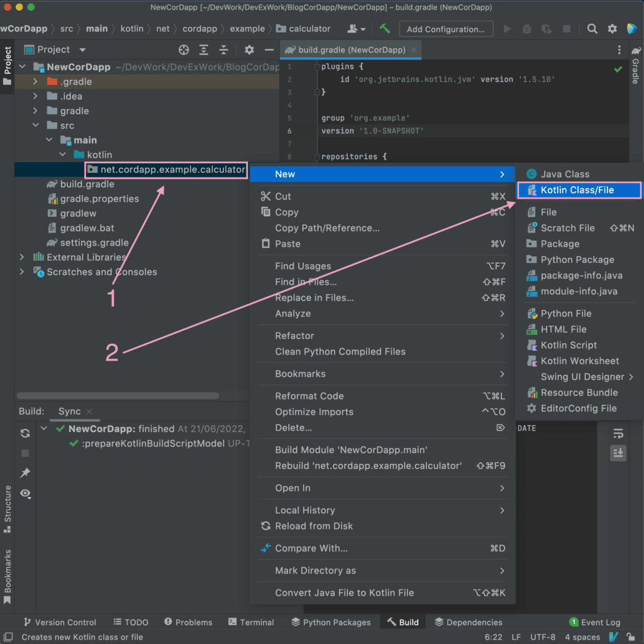The height and width of the screenshot is (644, 644).
Task: Open Version Control tool window
Action: pos(60,622)
